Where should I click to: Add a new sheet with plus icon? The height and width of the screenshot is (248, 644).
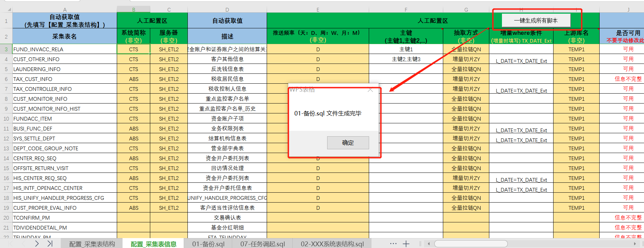click(406, 244)
